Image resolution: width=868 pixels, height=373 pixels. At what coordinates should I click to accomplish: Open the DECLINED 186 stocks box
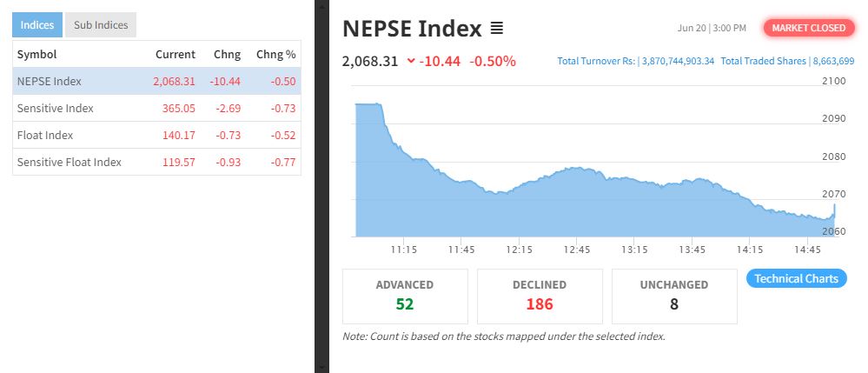(x=540, y=296)
